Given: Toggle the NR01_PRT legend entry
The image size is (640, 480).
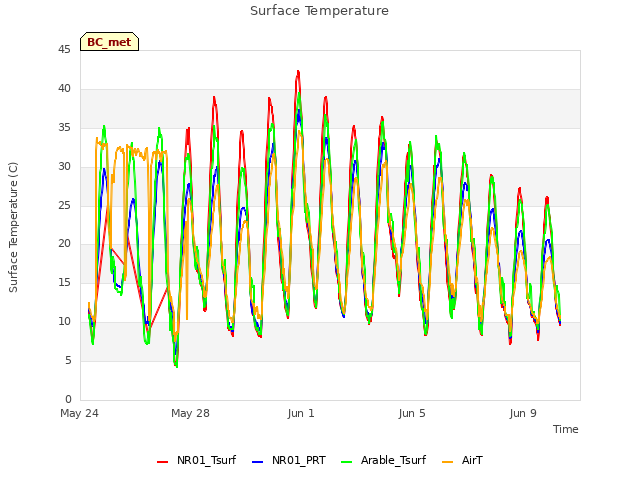Looking at the screenshot, I should (289, 460).
